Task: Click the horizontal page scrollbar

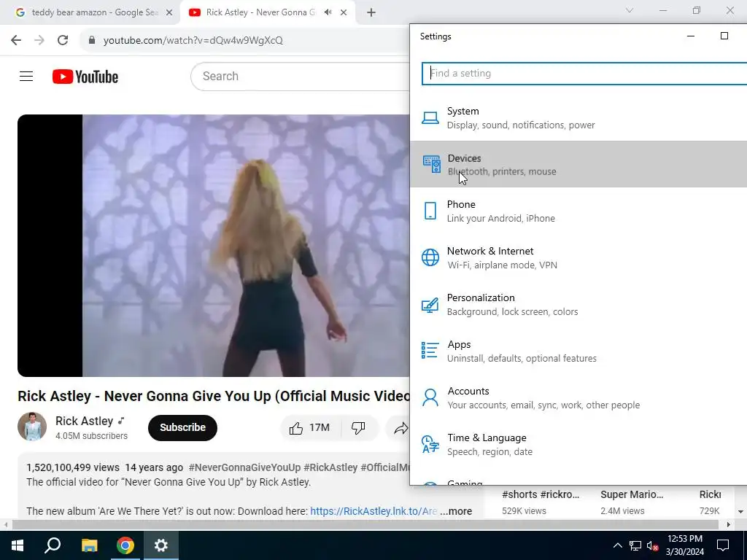Action: pos(365,525)
